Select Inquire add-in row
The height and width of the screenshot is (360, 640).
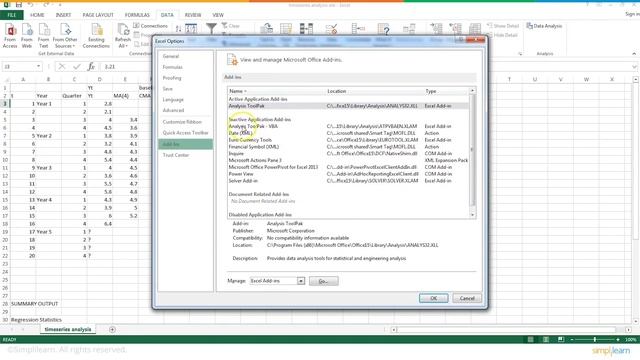tap(348, 153)
